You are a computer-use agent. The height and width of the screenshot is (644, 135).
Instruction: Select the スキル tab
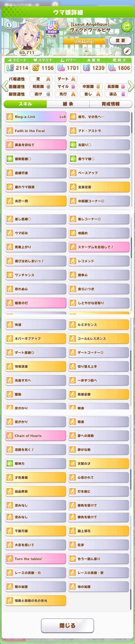(x=25, y=104)
